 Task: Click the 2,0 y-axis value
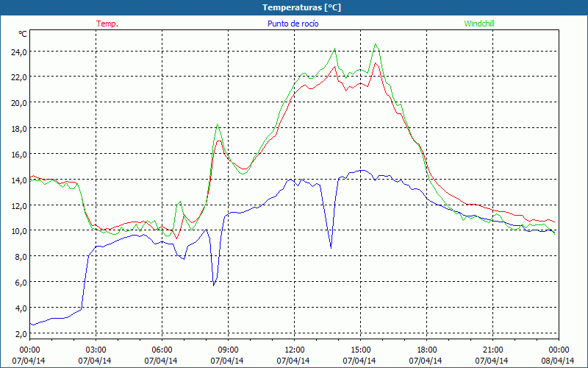point(21,334)
